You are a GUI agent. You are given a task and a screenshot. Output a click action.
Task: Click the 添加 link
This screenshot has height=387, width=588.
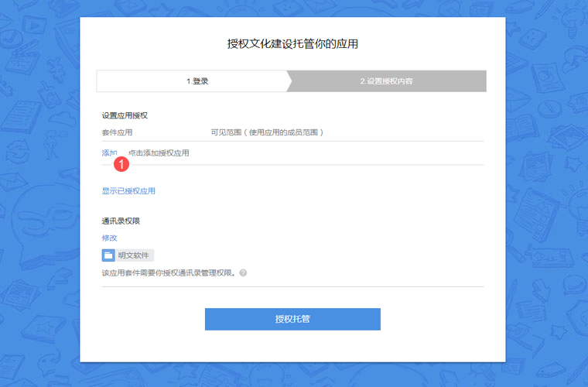(x=109, y=152)
